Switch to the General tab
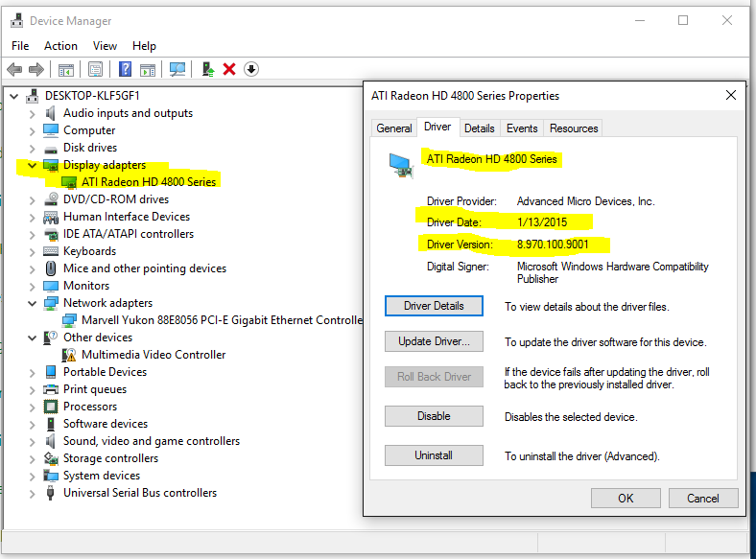The width and height of the screenshot is (756, 559). (394, 128)
